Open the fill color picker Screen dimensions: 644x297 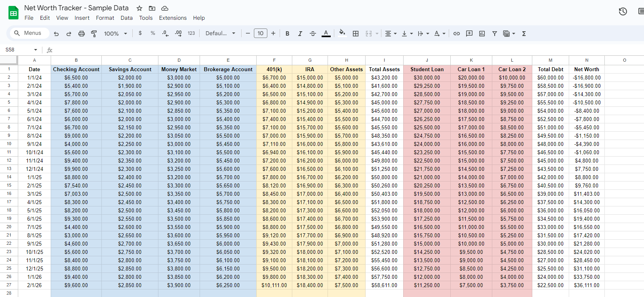(x=342, y=33)
